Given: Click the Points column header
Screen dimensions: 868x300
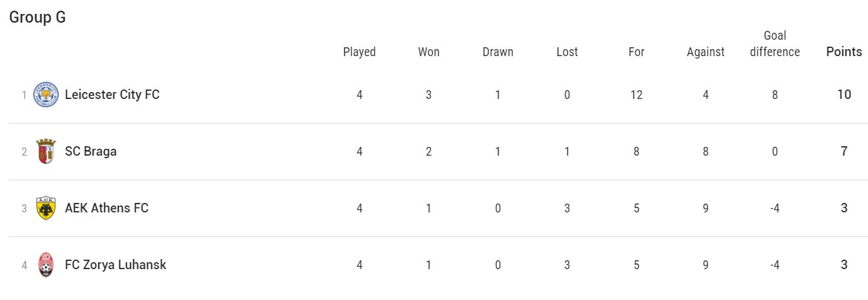Looking at the screenshot, I should tap(844, 52).
